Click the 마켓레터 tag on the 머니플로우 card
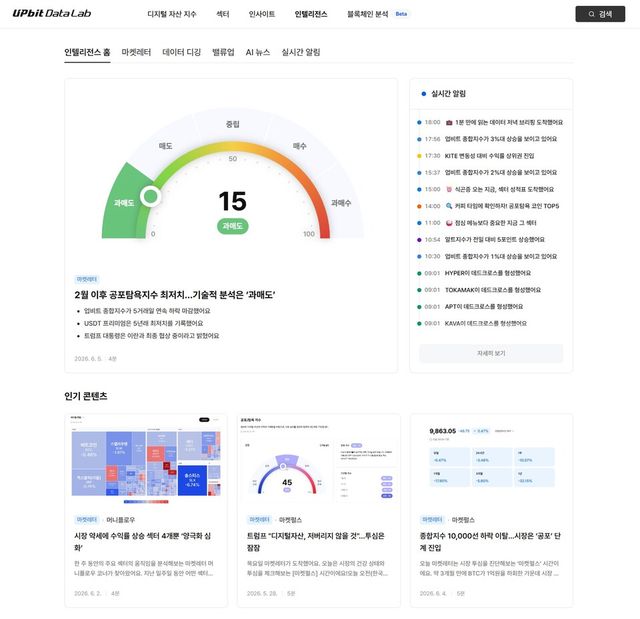Viewport: 640px width, 619px height. [87, 520]
